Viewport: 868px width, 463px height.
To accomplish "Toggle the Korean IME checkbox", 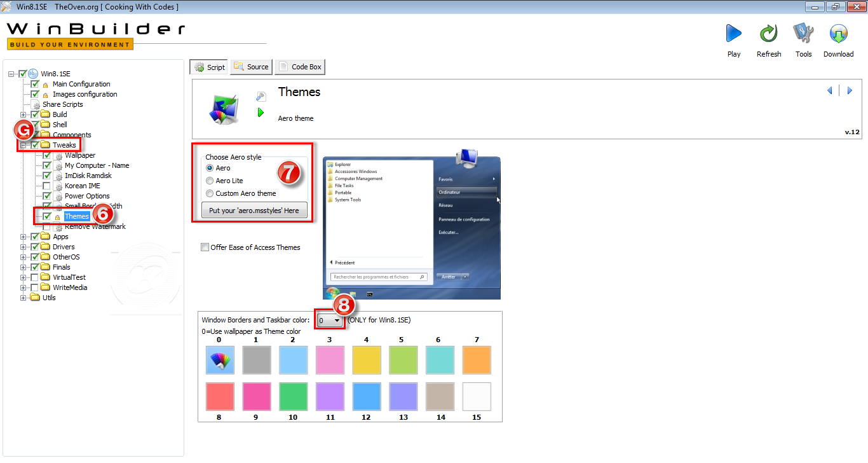I will pyautogui.click(x=47, y=186).
